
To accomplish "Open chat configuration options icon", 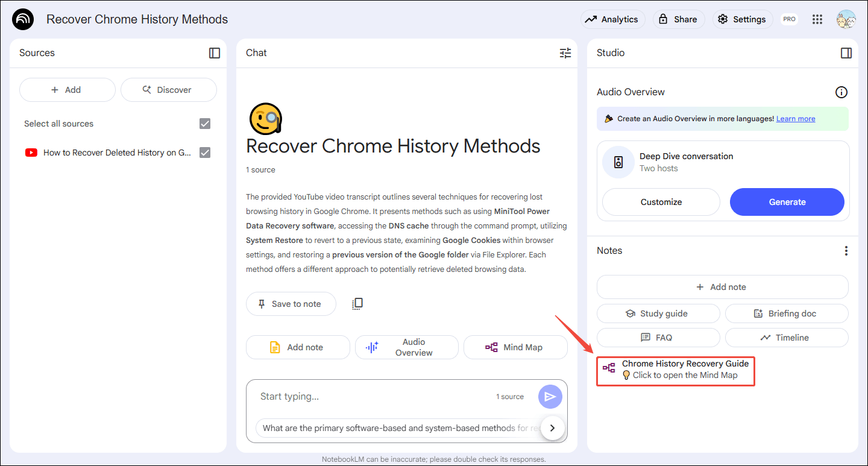I will 565,53.
